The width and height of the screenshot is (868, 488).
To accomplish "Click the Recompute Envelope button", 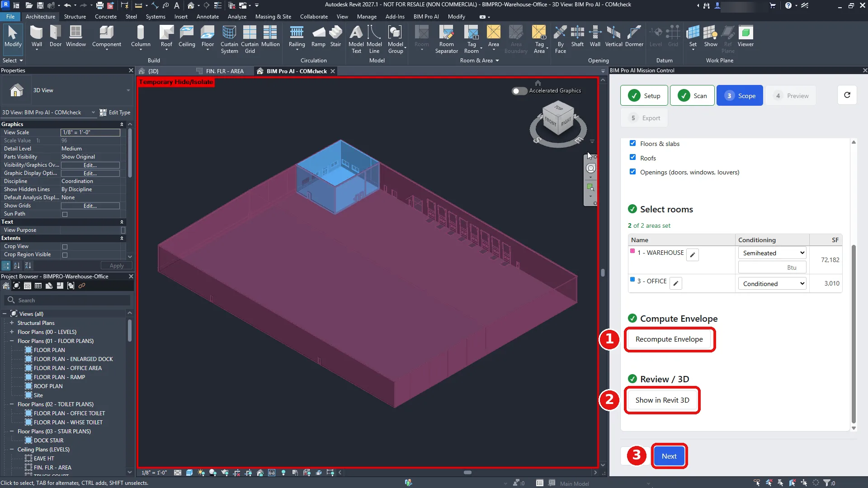I will point(669,339).
